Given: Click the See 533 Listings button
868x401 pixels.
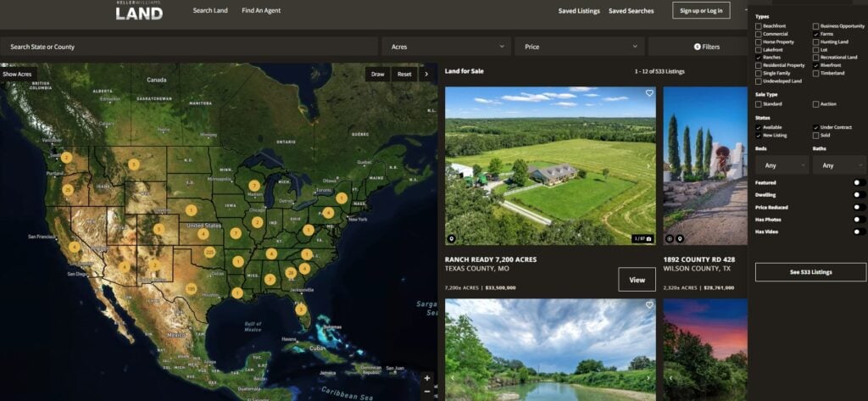Looking at the screenshot, I should coord(810,272).
